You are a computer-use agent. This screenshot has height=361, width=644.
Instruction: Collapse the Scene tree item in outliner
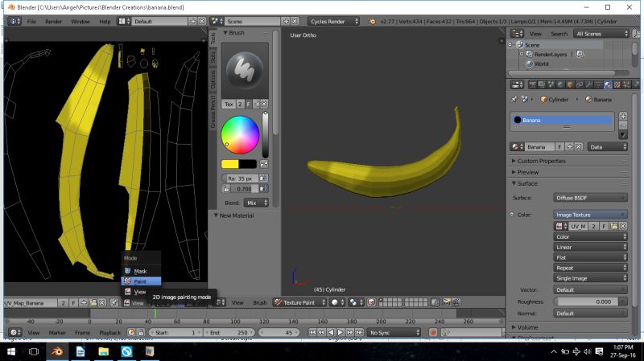click(x=510, y=45)
